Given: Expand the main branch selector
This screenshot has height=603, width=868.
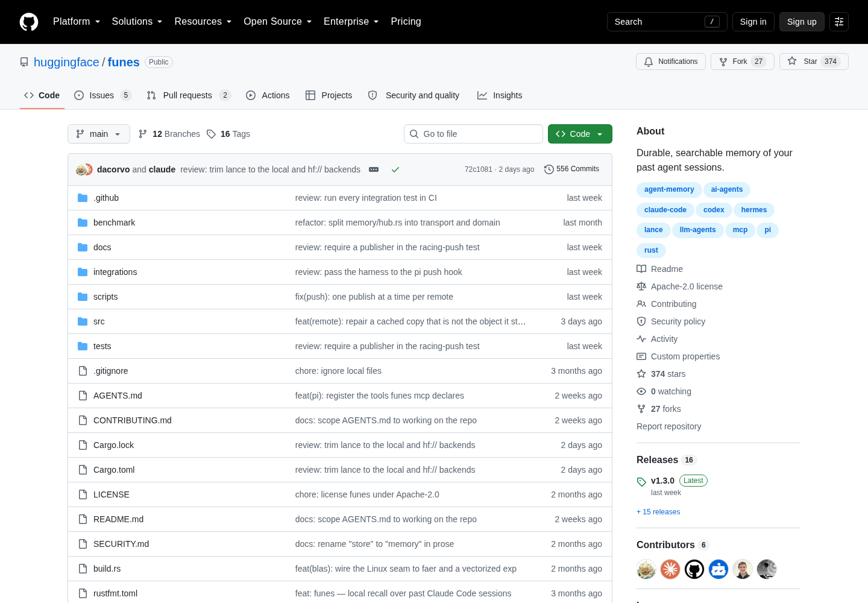Looking at the screenshot, I should 99,134.
